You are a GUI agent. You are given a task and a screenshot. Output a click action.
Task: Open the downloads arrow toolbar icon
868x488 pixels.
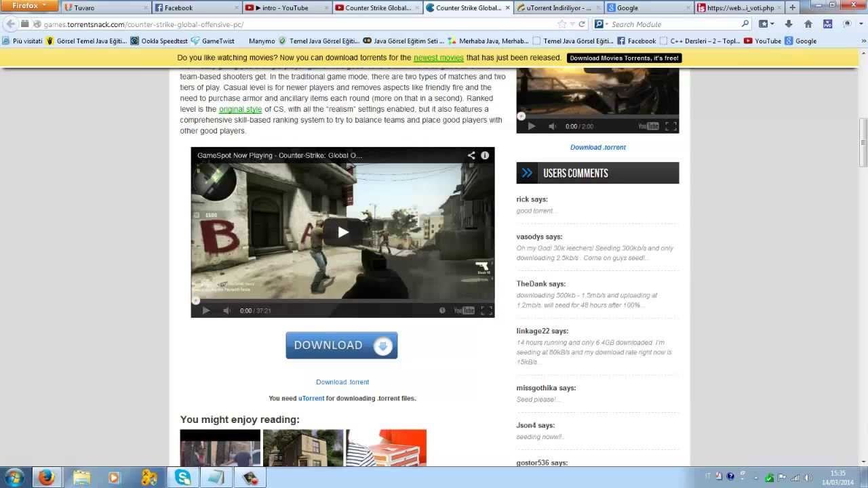(789, 24)
